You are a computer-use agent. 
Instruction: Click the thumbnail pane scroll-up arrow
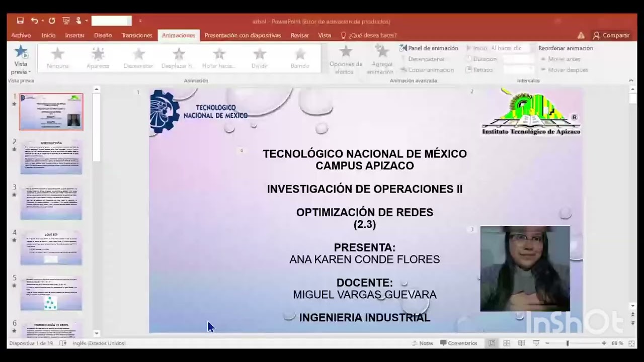click(x=97, y=89)
